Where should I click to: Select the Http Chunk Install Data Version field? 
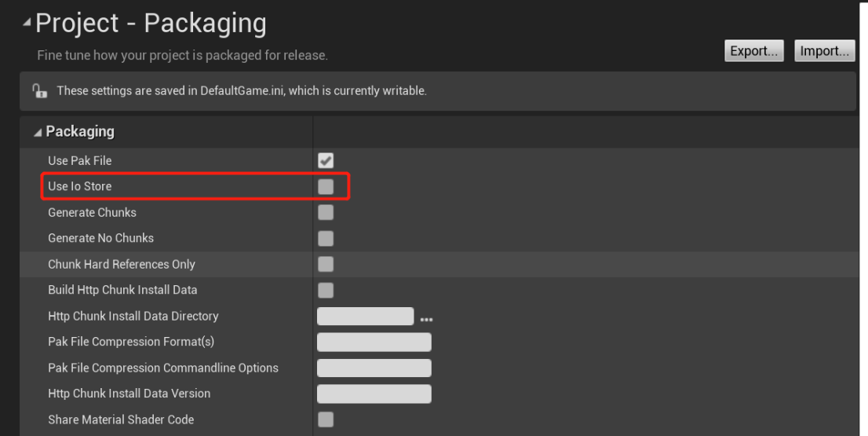click(374, 394)
